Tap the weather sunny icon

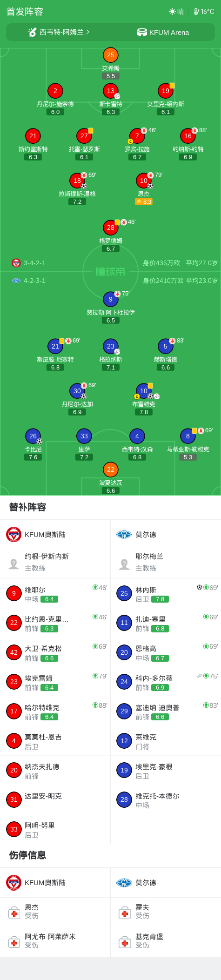[173, 11]
